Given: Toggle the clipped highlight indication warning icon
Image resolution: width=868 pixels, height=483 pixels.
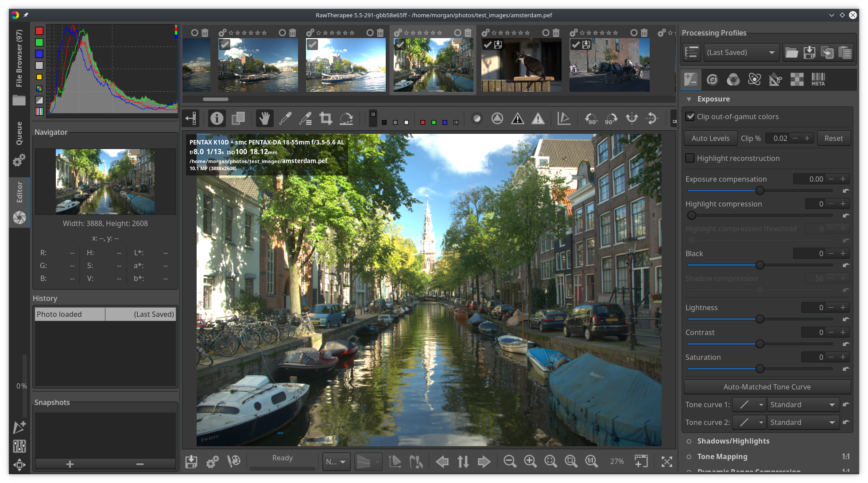Looking at the screenshot, I should point(538,118).
